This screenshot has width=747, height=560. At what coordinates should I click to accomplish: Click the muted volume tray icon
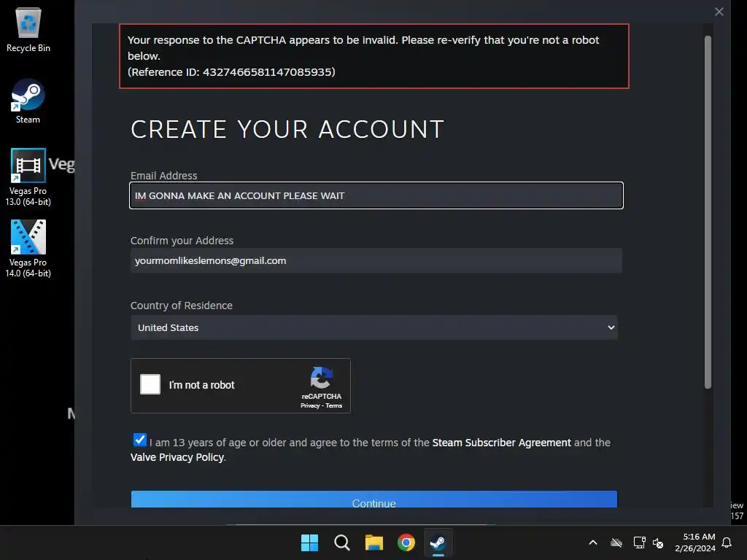pos(658,542)
